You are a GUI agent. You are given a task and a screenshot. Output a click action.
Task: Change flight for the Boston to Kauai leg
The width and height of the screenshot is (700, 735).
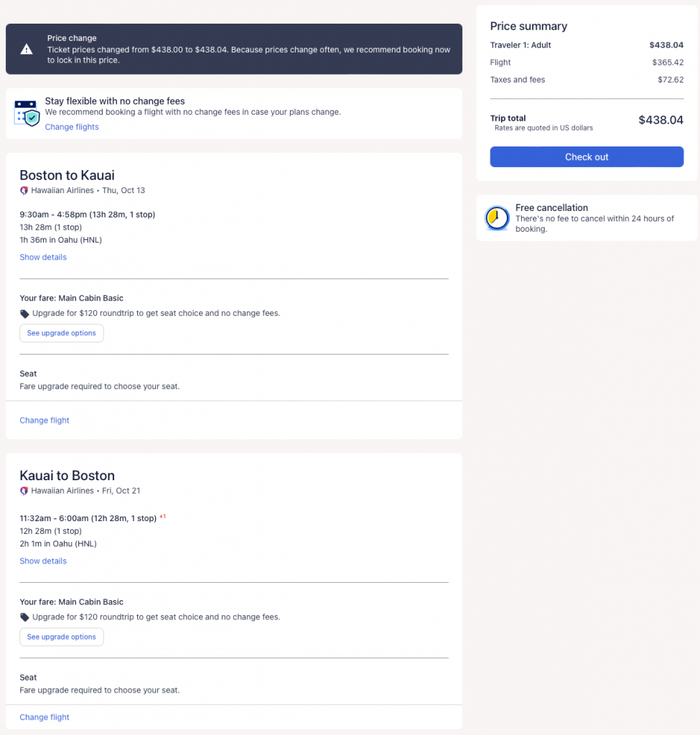(45, 421)
